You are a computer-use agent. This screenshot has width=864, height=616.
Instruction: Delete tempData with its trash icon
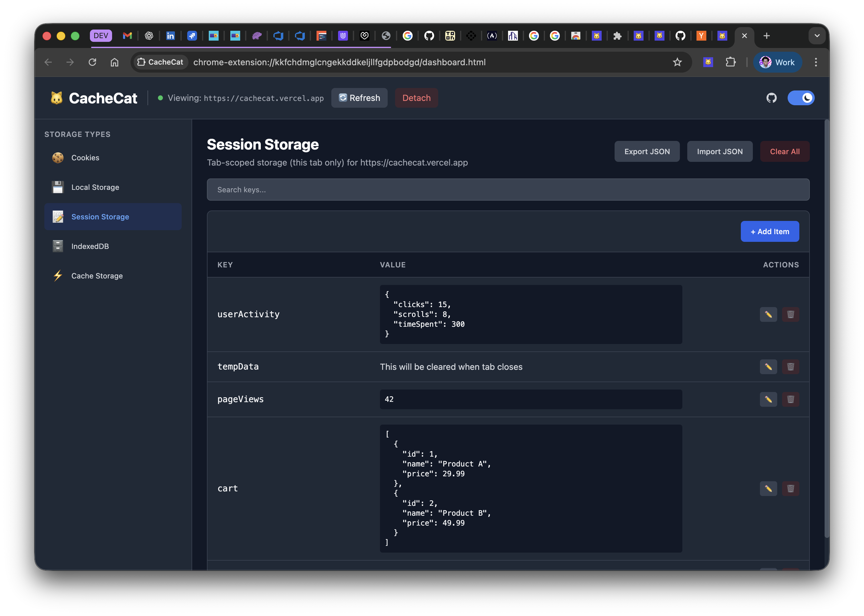pyautogui.click(x=791, y=367)
